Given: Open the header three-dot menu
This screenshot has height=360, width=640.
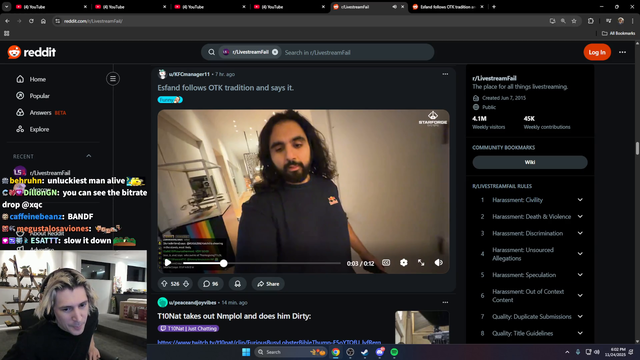Looking at the screenshot, I should point(622,52).
